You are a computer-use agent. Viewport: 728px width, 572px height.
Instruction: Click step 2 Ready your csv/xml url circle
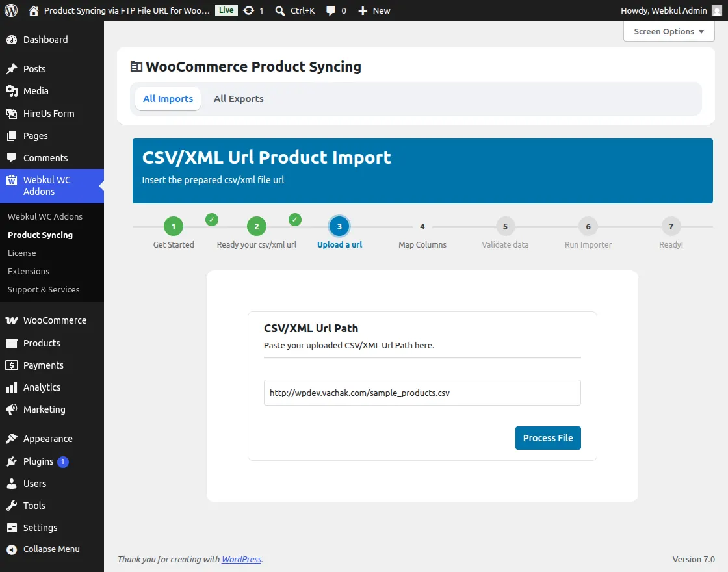coord(257,227)
